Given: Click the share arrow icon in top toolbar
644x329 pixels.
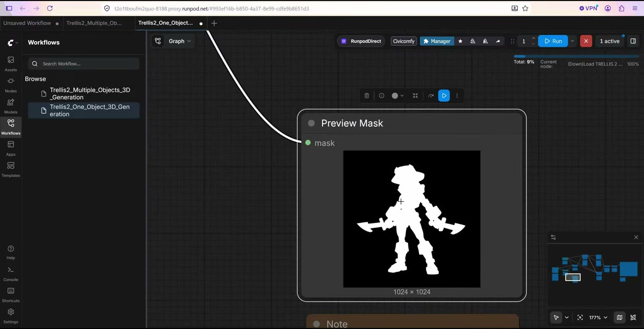Looking at the screenshot, I should [x=498, y=41].
